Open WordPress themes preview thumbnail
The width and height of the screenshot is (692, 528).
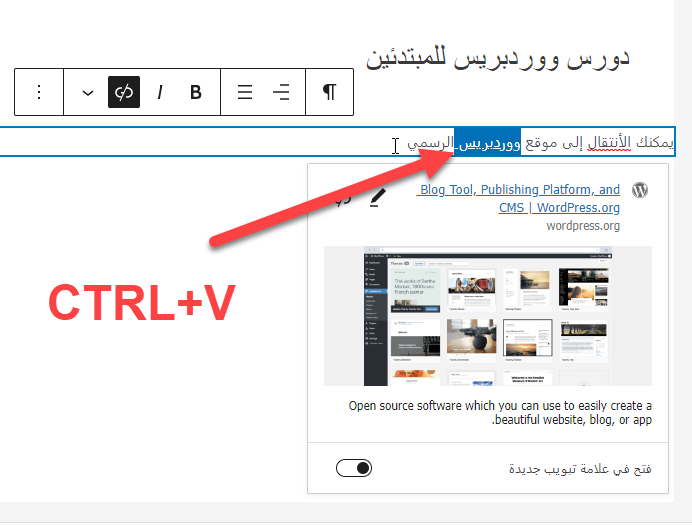click(x=488, y=316)
